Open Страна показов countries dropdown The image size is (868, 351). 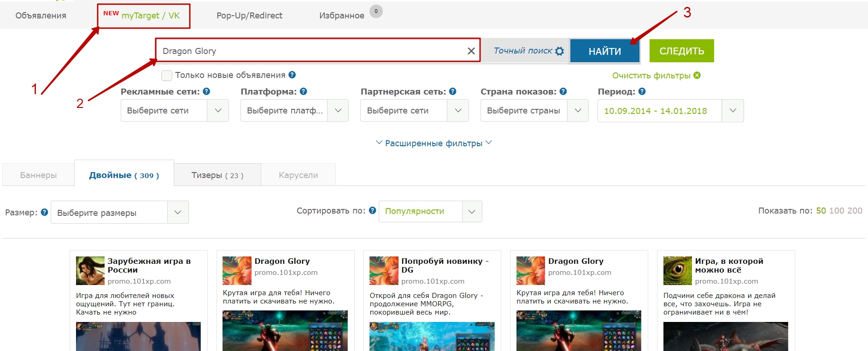534,111
